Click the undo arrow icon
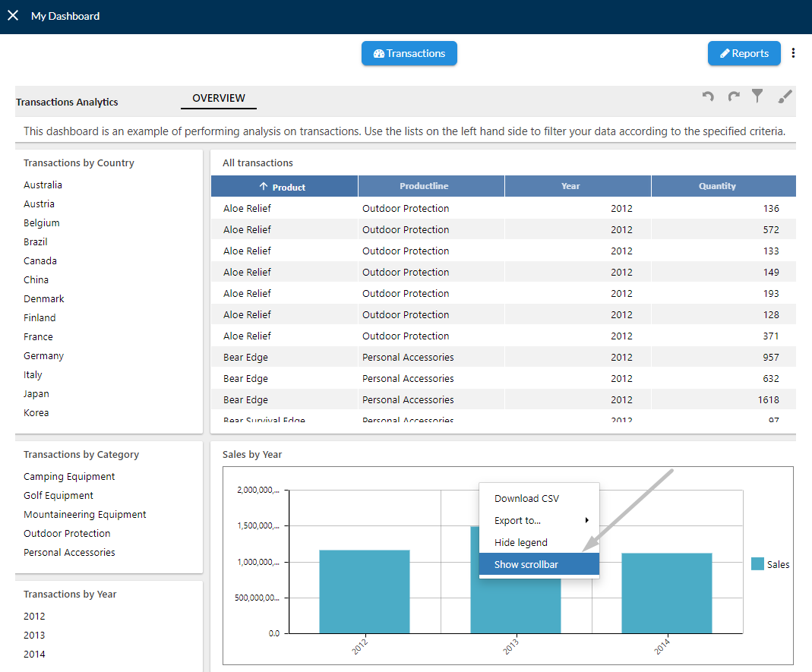 pyautogui.click(x=708, y=96)
